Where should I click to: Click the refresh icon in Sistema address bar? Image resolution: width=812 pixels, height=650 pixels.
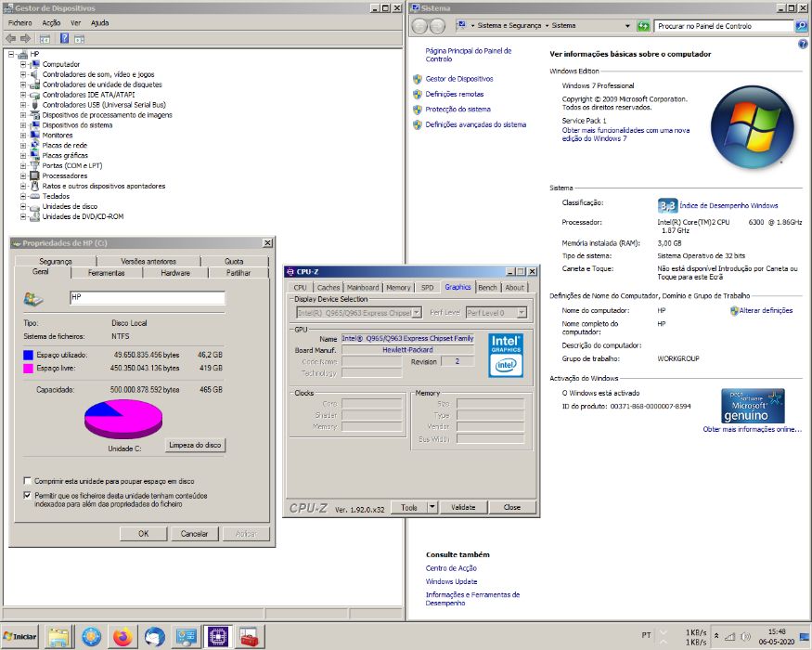tap(643, 26)
